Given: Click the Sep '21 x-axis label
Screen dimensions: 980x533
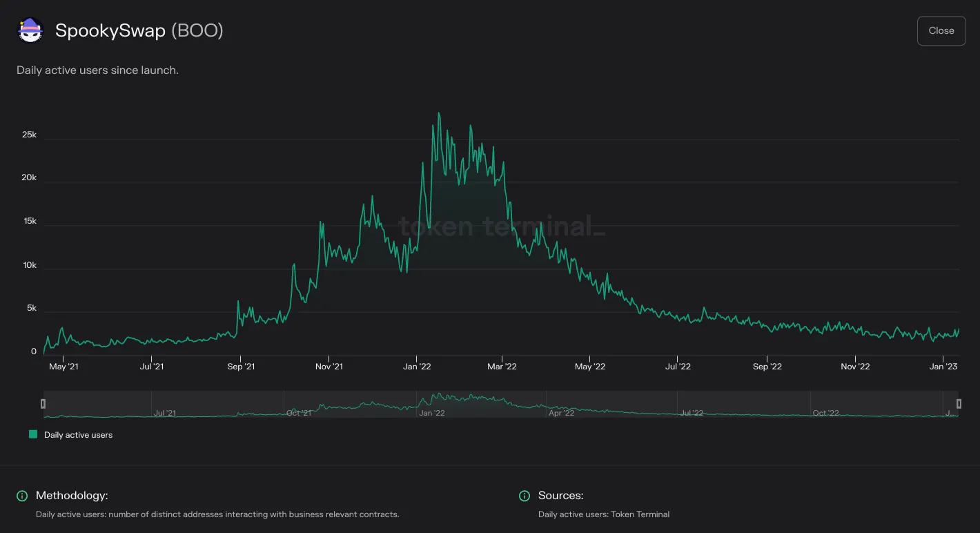Looking at the screenshot, I should 240,367.
